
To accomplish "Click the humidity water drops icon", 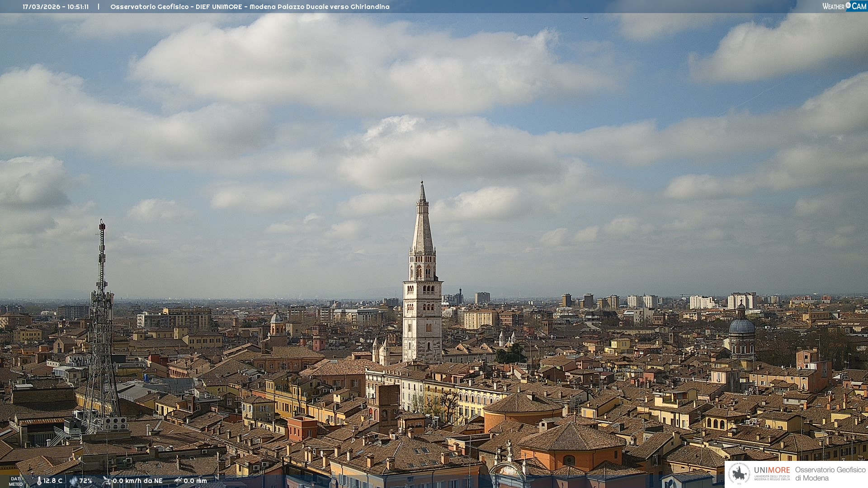I will click(73, 481).
